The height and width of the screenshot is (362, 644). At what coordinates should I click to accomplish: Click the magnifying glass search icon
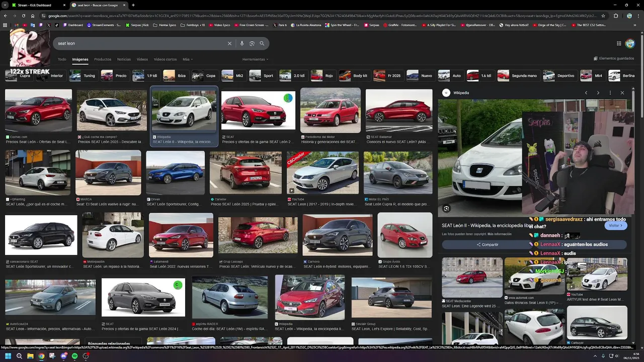262,43
